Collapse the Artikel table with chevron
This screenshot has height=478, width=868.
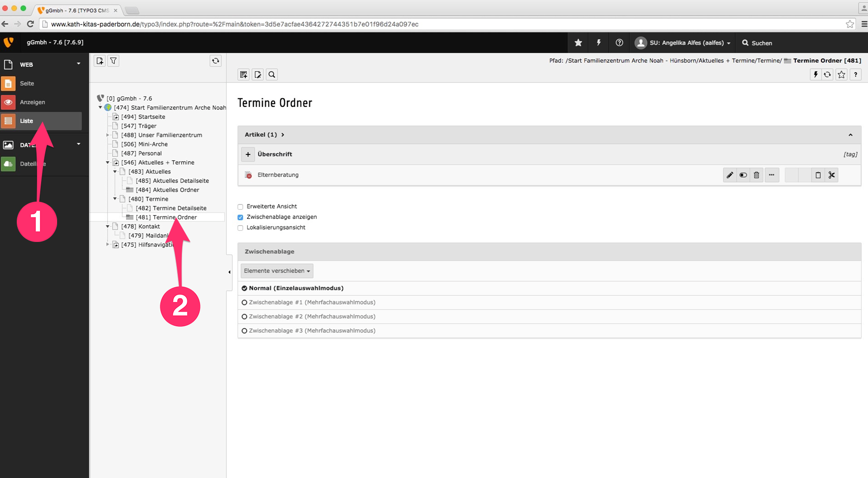pyautogui.click(x=850, y=135)
